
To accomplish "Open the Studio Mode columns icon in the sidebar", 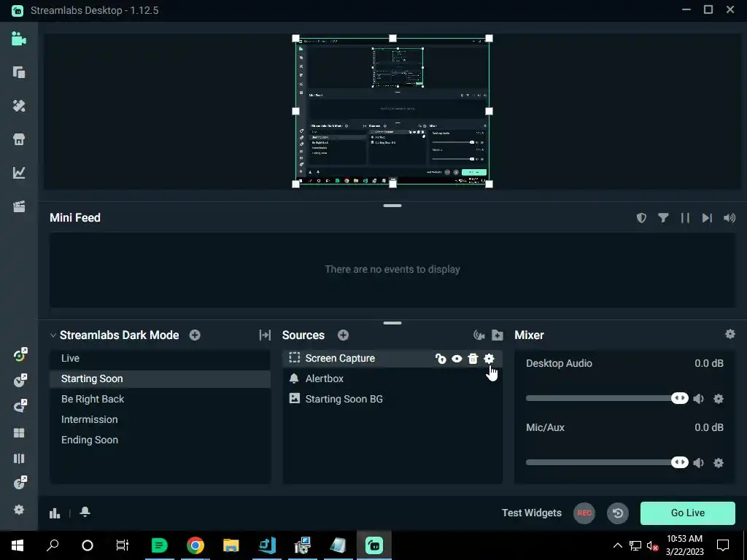I will 18,459.
